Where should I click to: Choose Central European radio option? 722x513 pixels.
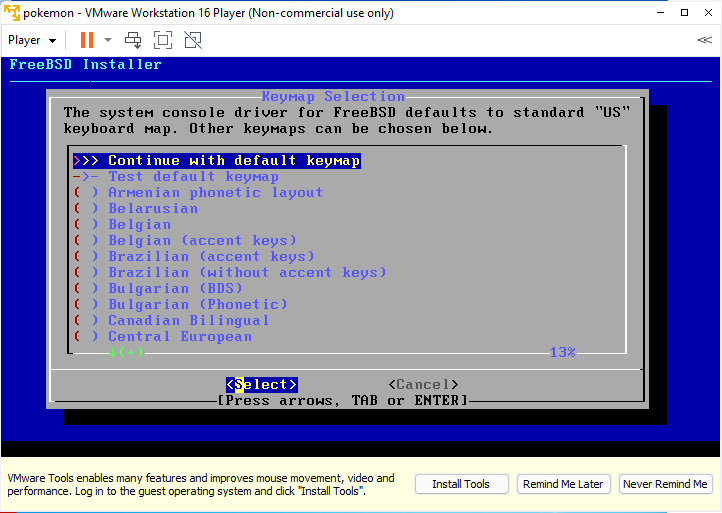click(163, 337)
